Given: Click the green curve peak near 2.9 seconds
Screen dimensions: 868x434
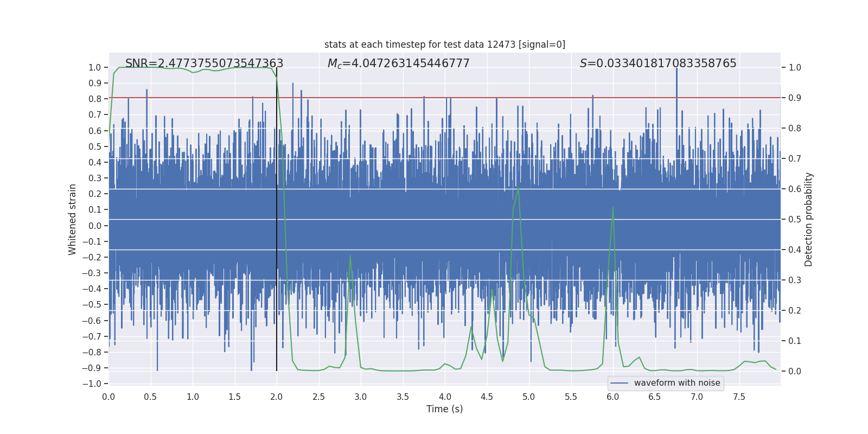Looking at the screenshot, I should point(350,256).
